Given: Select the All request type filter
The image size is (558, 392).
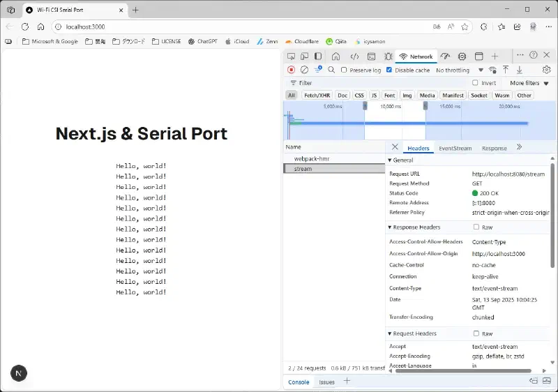Looking at the screenshot, I should tap(292, 96).
